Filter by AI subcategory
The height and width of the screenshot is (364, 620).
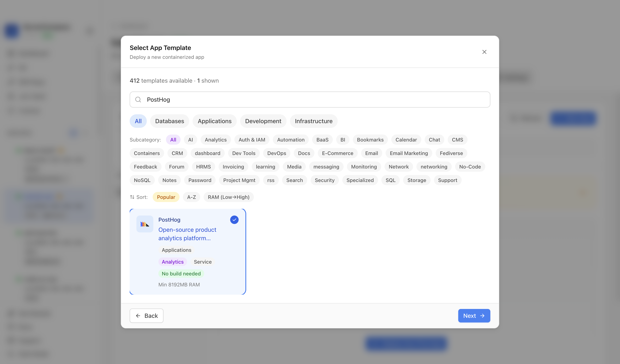pos(190,140)
